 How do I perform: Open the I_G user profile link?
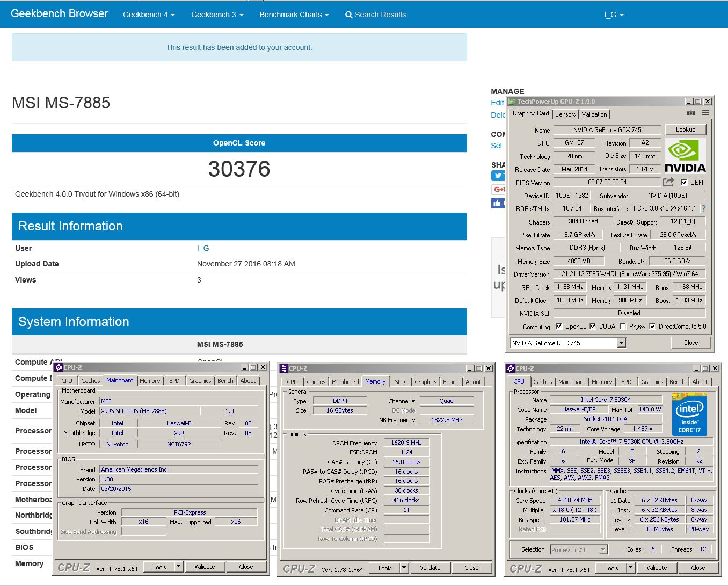tap(203, 248)
